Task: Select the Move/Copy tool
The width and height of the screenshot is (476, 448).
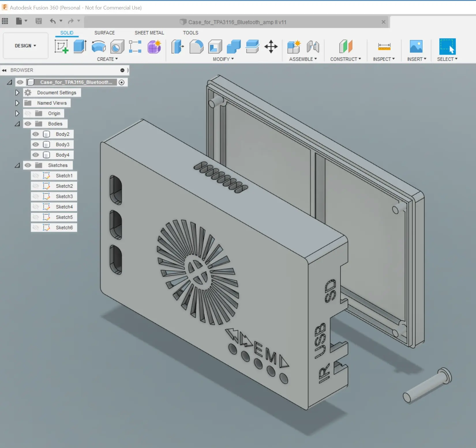Action: tap(271, 46)
